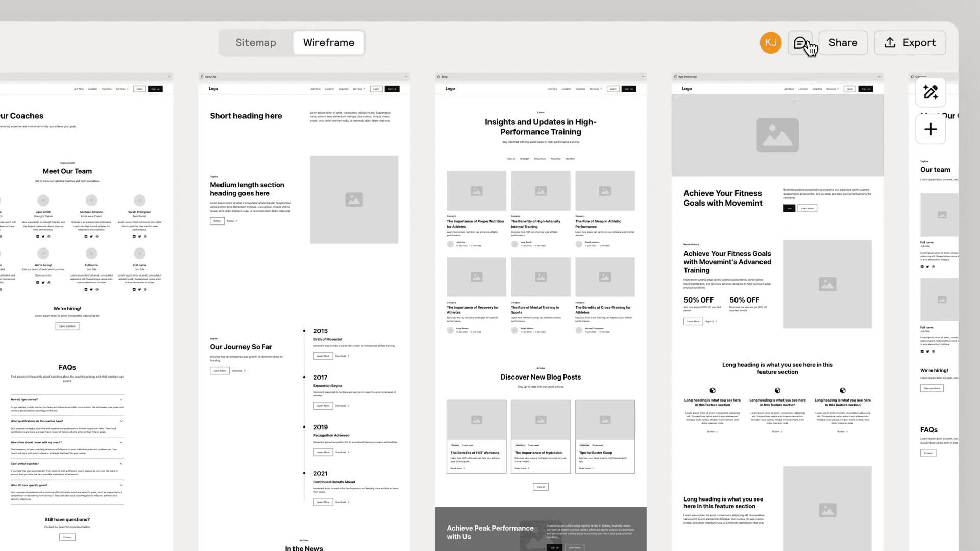The height and width of the screenshot is (551, 980).
Task: Select the image beside Medium length section heading
Action: (x=354, y=199)
